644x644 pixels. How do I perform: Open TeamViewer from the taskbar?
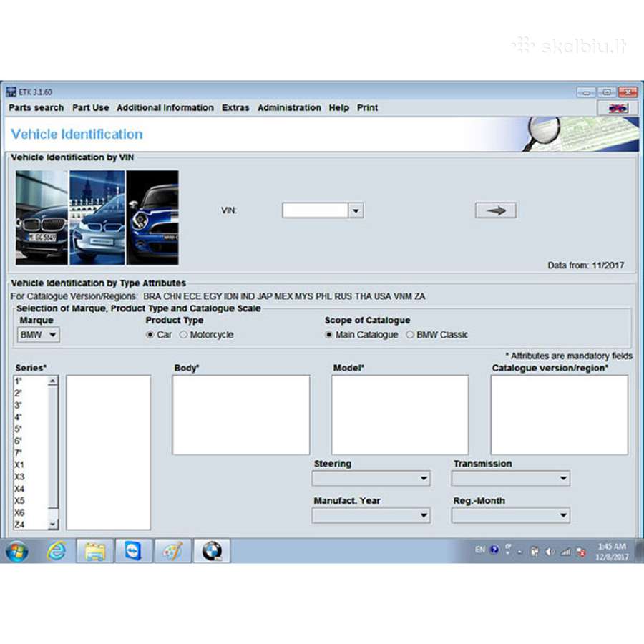(x=134, y=551)
